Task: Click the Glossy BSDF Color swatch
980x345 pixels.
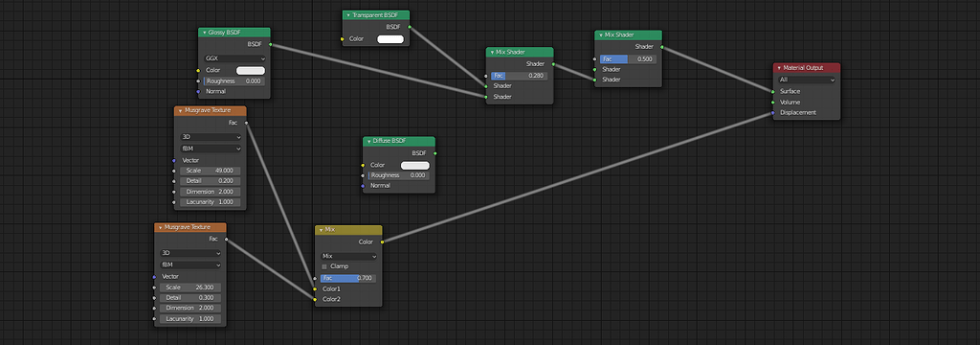Action: 251,70
